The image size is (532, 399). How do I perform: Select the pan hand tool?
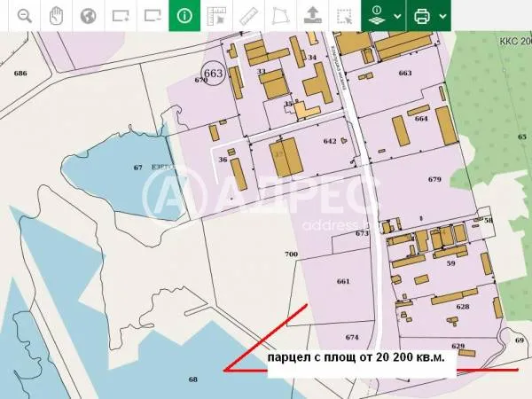[x=56, y=16]
